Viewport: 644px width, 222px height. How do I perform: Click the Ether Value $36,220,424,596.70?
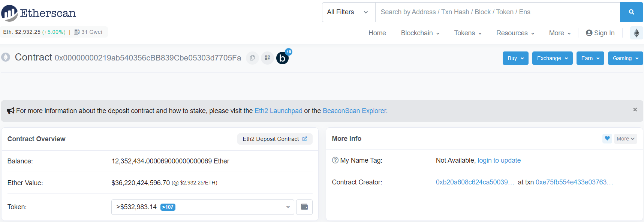click(141, 183)
